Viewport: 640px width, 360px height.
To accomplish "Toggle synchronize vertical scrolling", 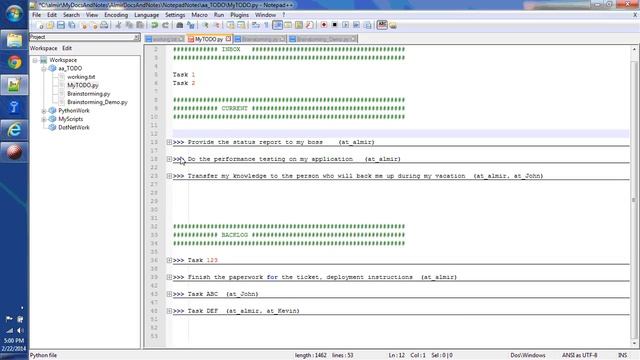I will click(x=231, y=25).
